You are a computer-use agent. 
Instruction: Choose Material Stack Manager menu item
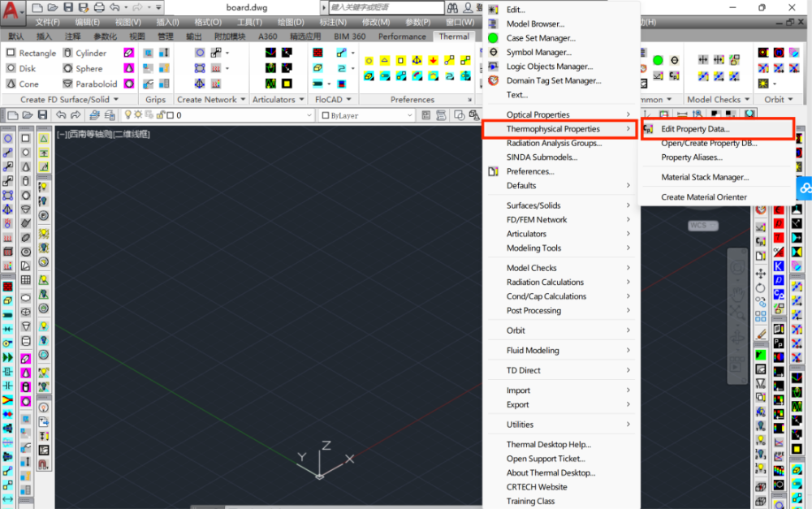point(717,177)
